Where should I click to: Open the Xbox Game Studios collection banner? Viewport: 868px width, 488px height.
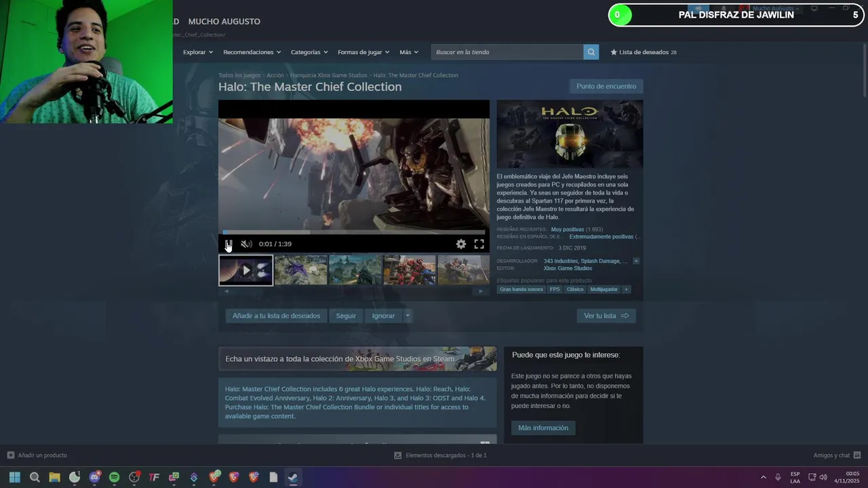pos(357,359)
